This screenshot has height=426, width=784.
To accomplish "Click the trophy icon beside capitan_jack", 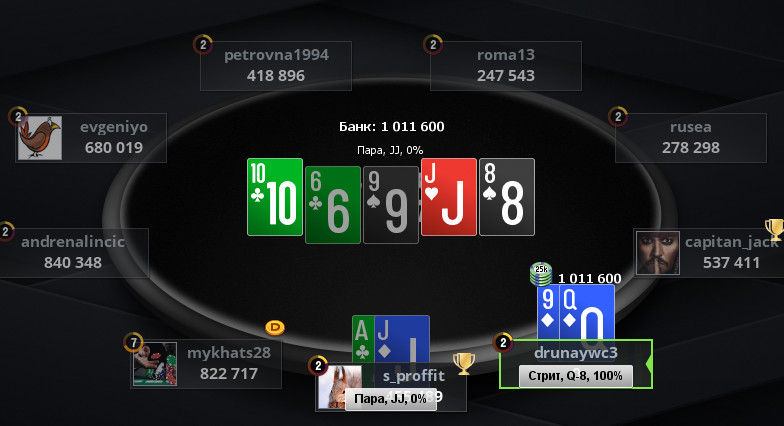I will (x=774, y=230).
